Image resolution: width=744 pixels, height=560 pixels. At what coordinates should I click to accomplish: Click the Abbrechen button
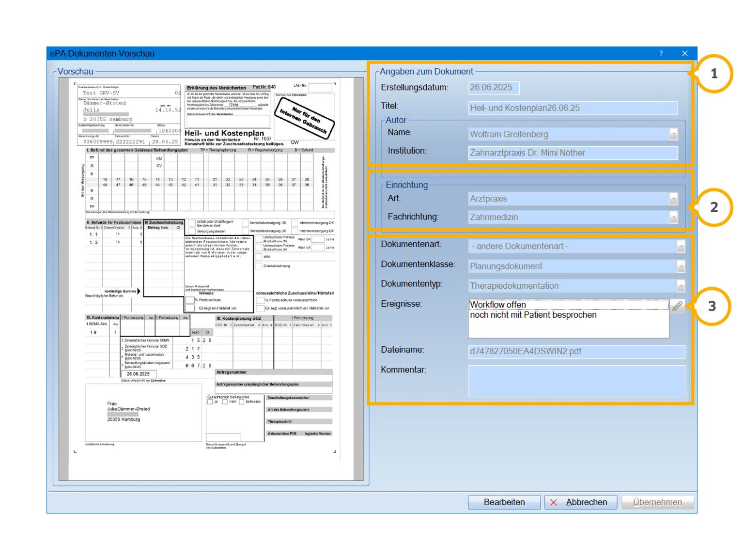tap(580, 502)
